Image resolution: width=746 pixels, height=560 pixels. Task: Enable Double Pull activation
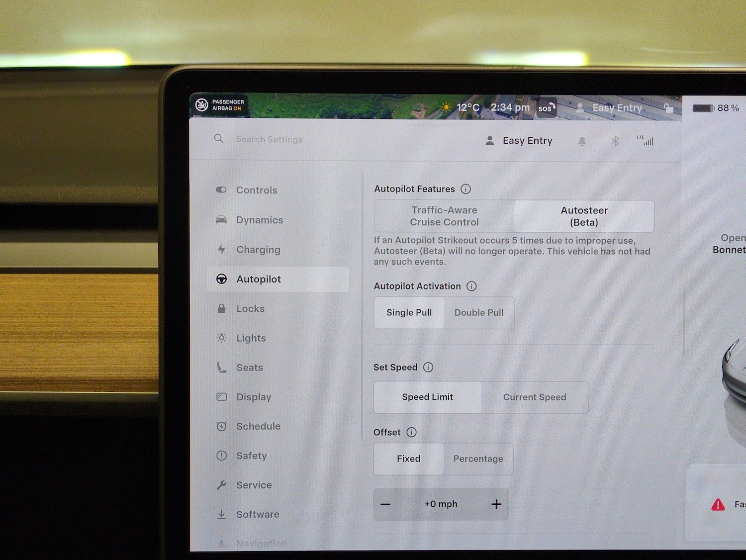click(479, 312)
